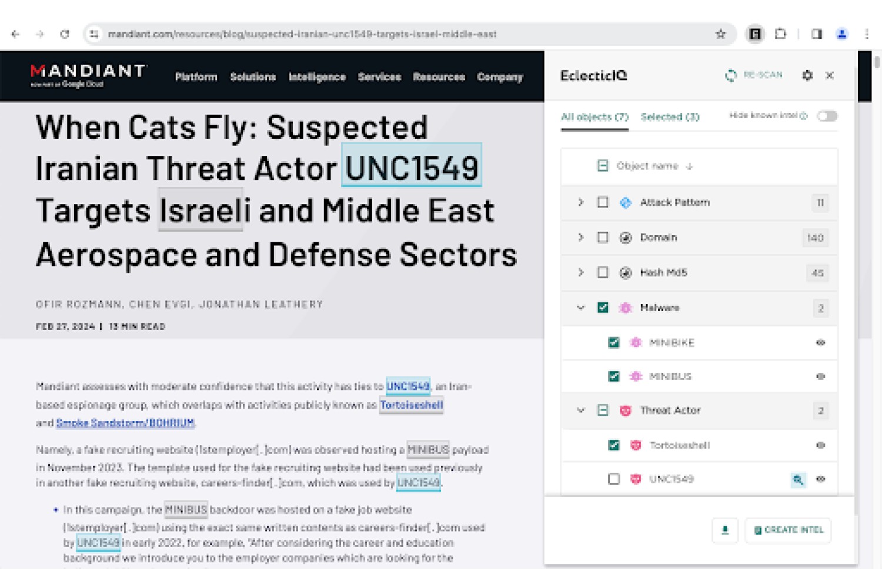Screen dimensions: 882x588
Task: Uncheck the MINIBUS checkbox
Action: [614, 376]
